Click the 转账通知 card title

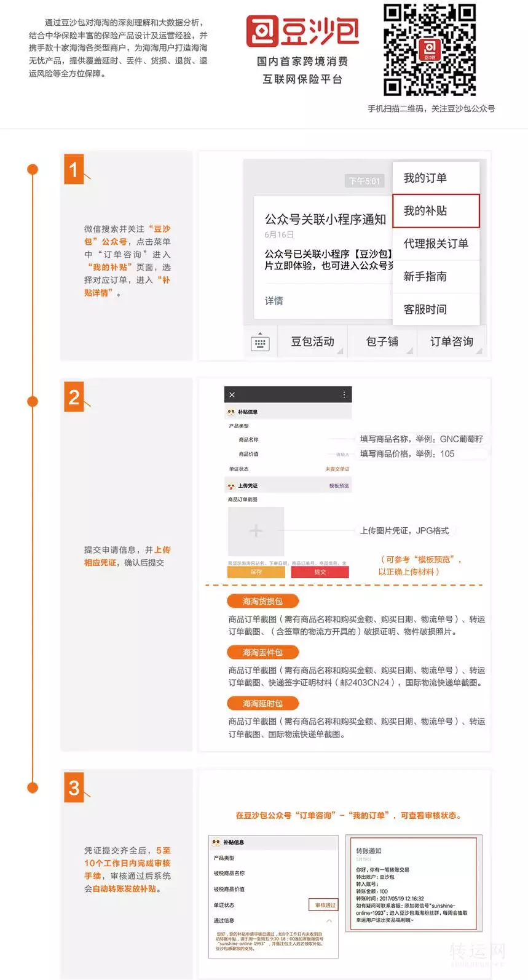tap(369, 851)
